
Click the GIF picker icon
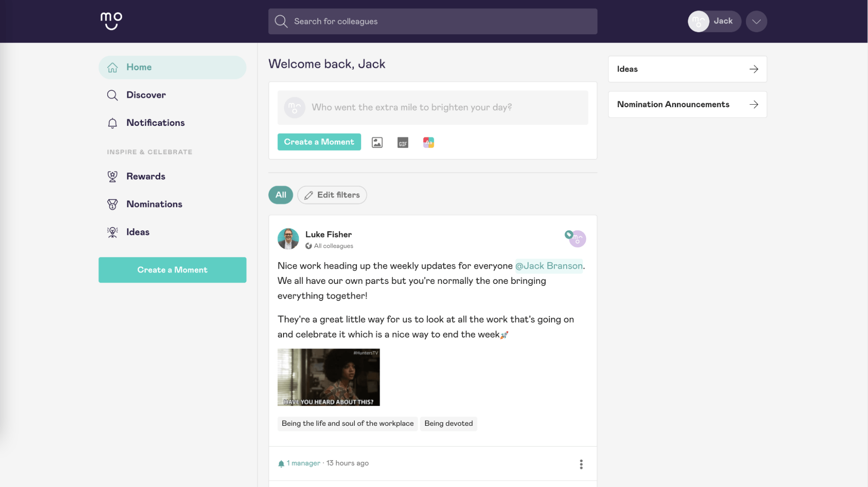pos(403,142)
